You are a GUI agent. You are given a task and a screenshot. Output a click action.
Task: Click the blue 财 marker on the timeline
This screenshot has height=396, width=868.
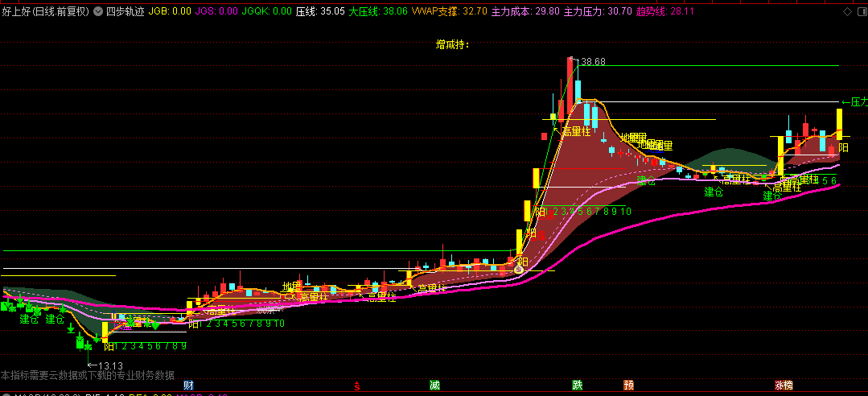click(x=188, y=385)
